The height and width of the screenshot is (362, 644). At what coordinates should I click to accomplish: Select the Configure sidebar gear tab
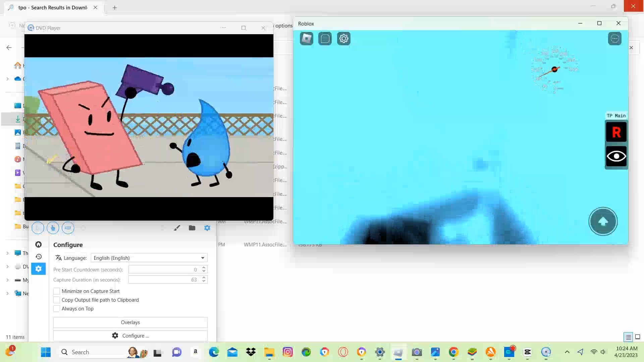39,269
